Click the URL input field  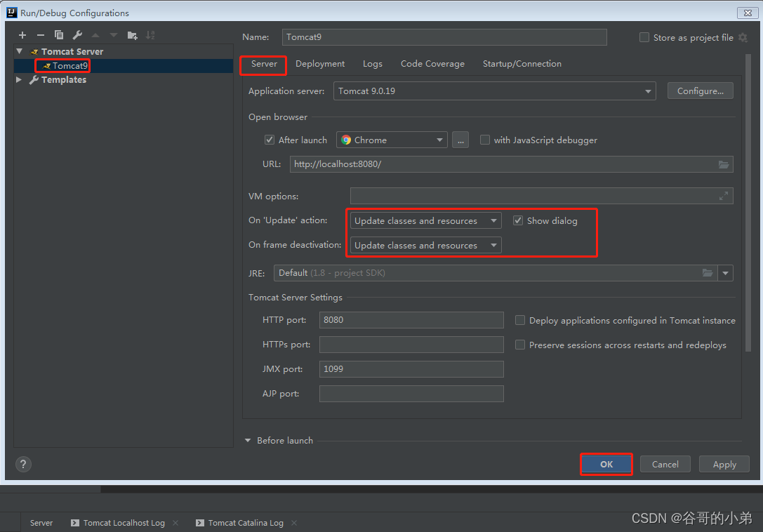(512, 164)
